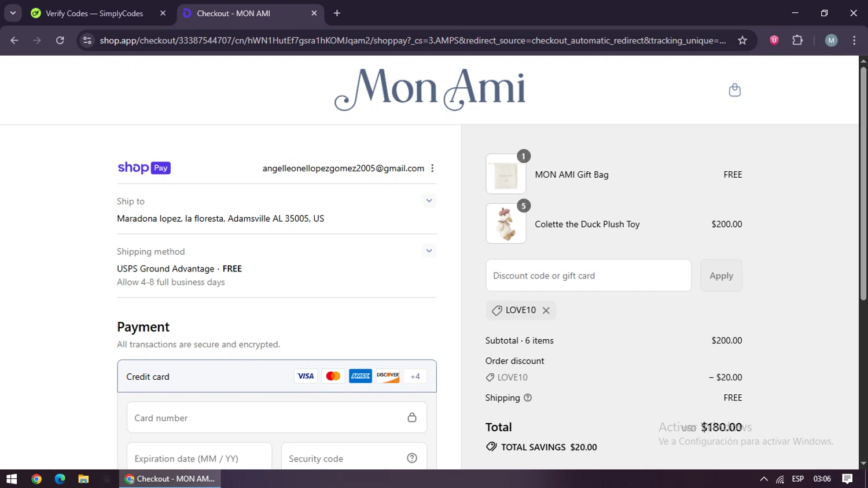Remove the LOVE10 discount code
The height and width of the screenshot is (488, 868).
(x=546, y=310)
